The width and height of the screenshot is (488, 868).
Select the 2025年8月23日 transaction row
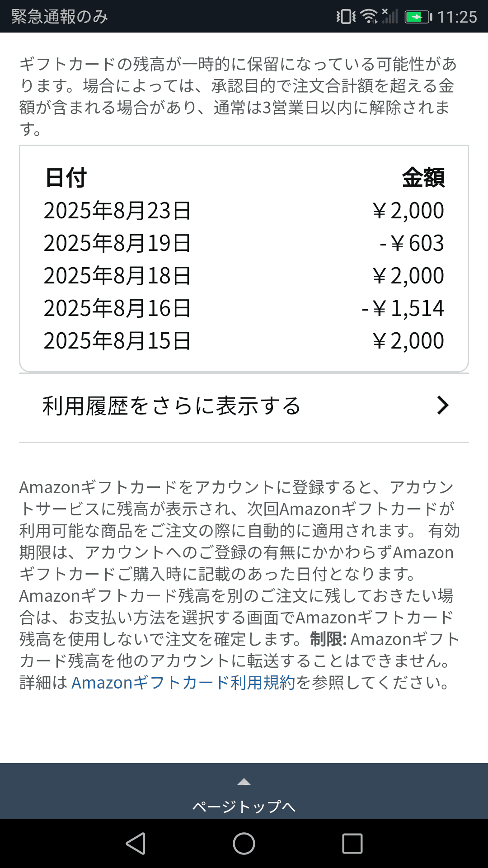(x=244, y=211)
